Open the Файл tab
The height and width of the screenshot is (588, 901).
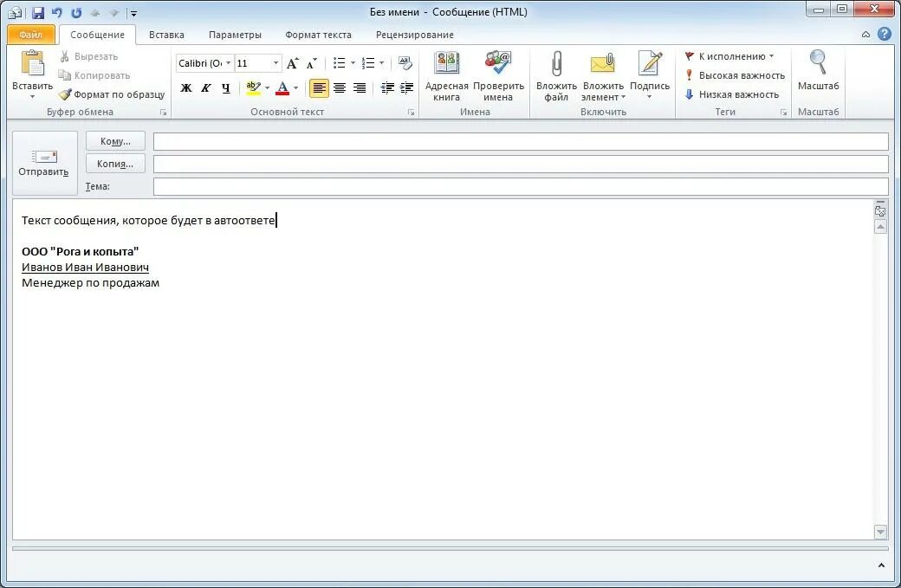pos(31,35)
